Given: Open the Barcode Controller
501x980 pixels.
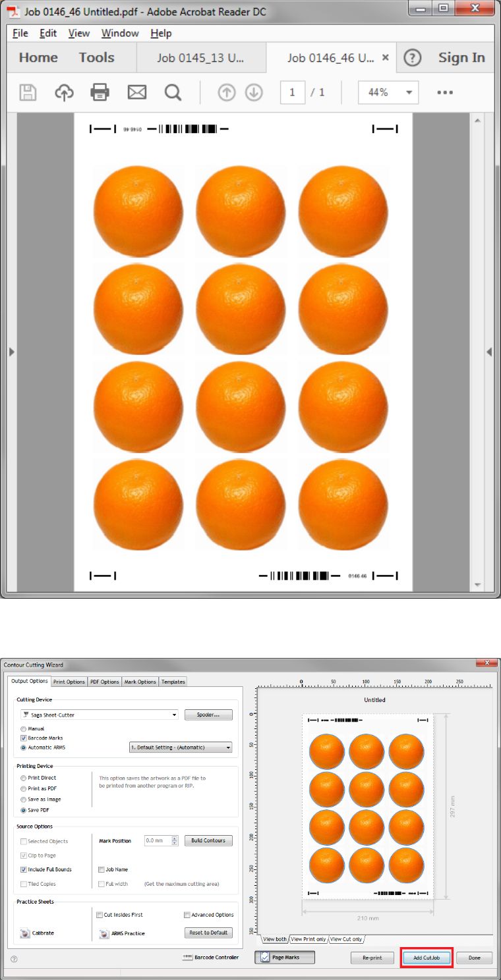Looking at the screenshot, I should tap(210, 958).
